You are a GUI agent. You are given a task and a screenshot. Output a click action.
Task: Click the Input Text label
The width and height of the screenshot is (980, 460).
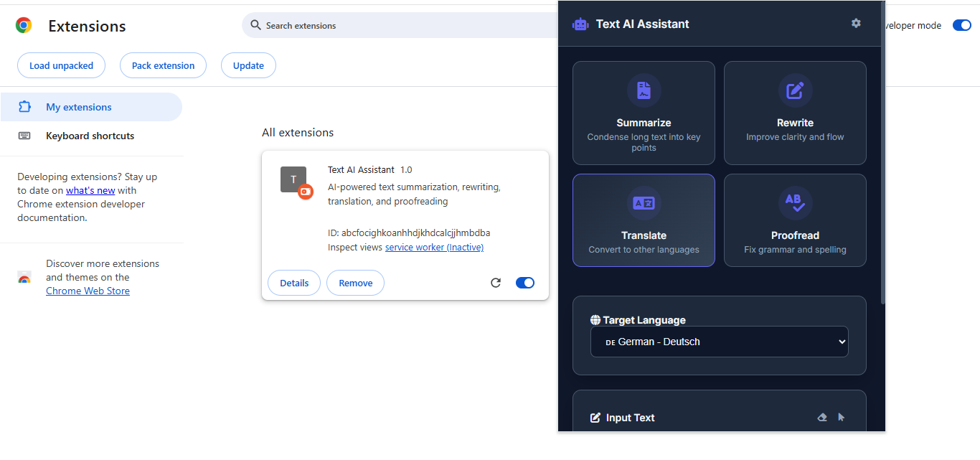(630, 418)
